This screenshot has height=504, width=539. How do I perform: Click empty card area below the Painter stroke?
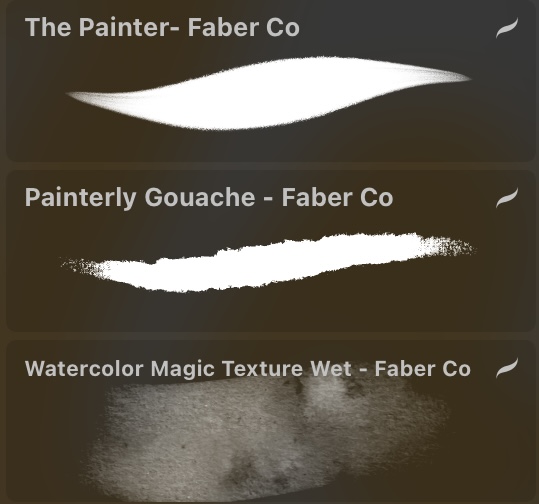[268, 146]
